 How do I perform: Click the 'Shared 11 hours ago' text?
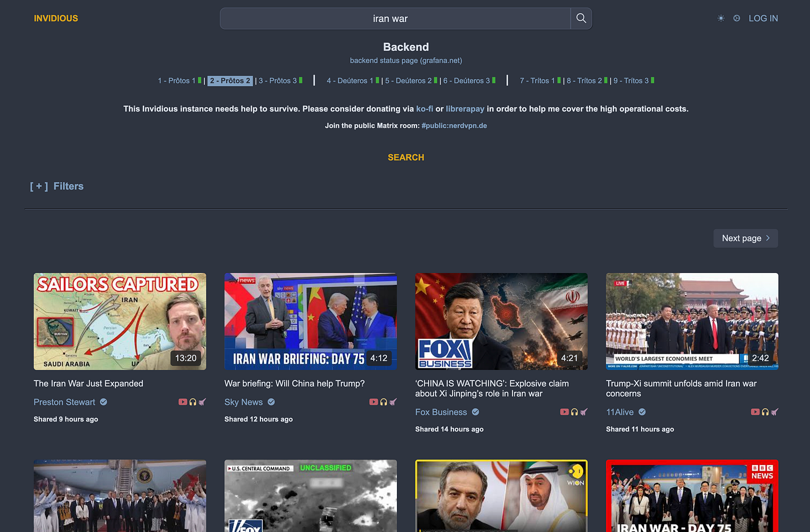640,429
